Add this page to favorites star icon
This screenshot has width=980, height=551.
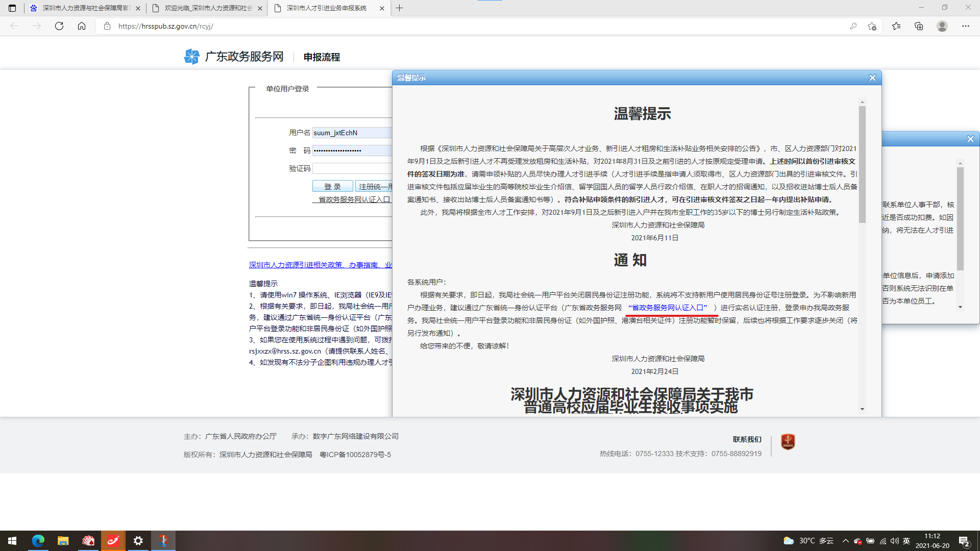(x=872, y=26)
